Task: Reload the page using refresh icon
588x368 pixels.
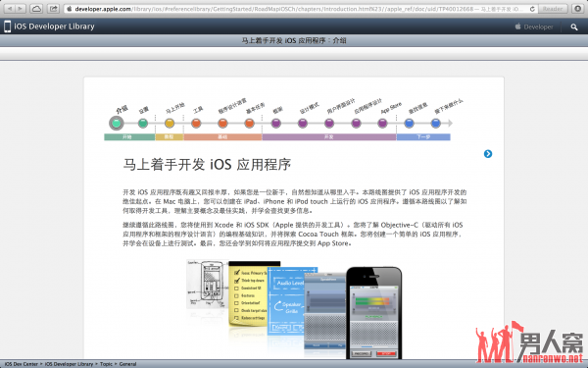Action: click(x=532, y=9)
